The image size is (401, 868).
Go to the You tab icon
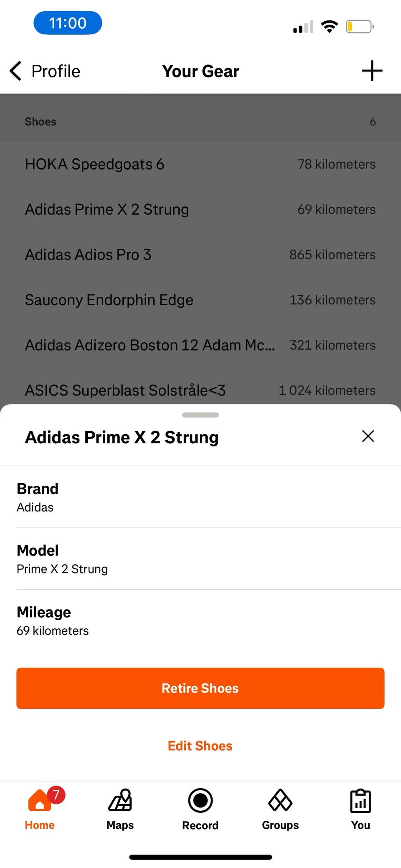tap(360, 802)
